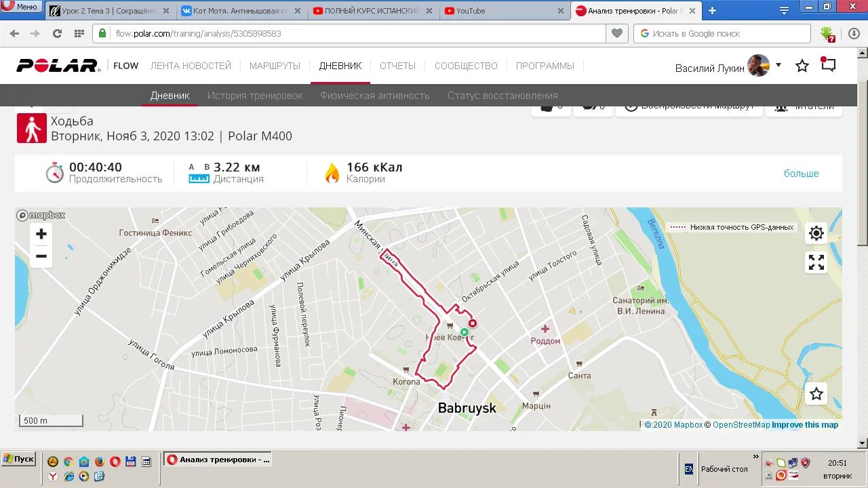Open the map in fullscreen mode
Image resolution: width=868 pixels, height=488 pixels.
pos(816,262)
